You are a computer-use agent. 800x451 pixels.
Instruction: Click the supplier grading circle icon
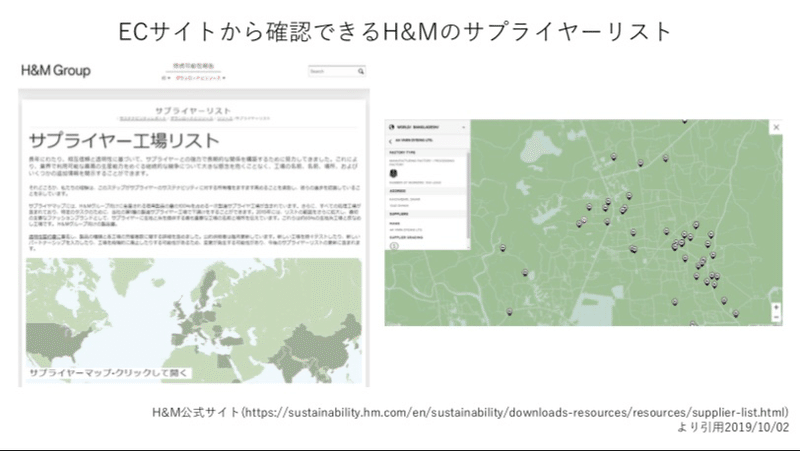pos(394,246)
